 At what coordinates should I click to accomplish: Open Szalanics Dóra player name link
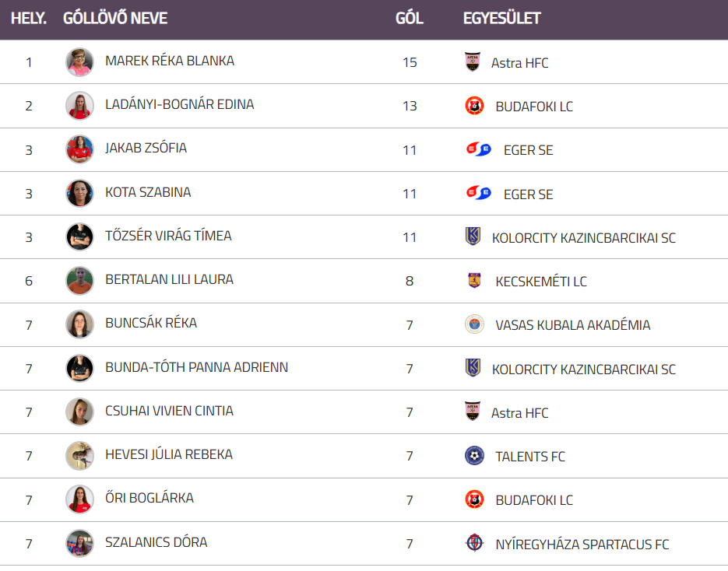click(157, 542)
